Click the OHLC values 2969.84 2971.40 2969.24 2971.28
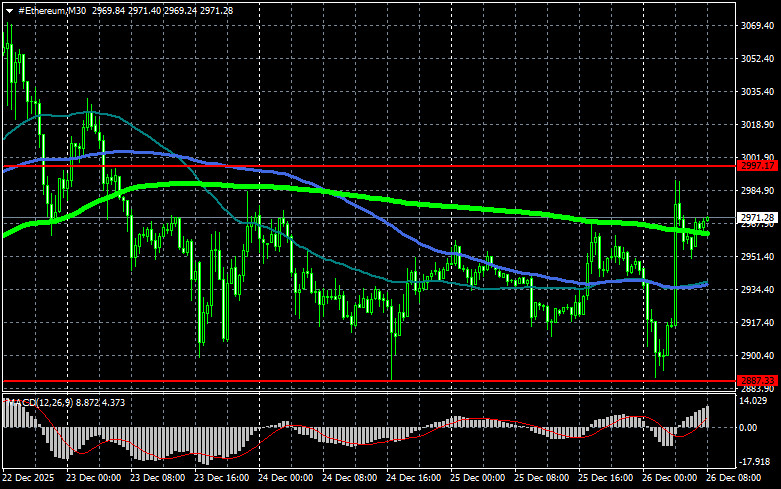 pos(162,10)
